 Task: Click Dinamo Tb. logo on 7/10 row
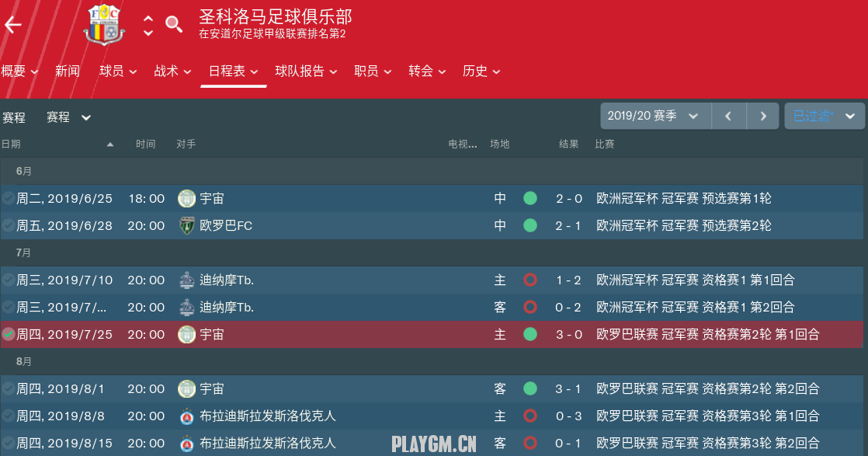point(186,280)
